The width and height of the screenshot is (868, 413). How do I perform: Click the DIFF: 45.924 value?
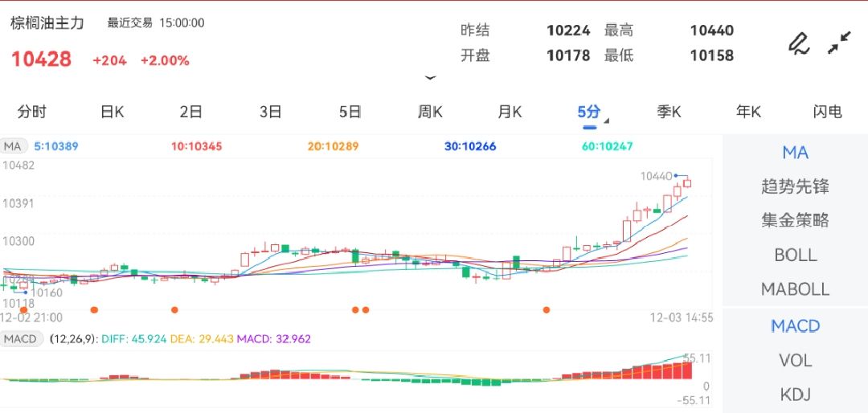tap(133, 339)
